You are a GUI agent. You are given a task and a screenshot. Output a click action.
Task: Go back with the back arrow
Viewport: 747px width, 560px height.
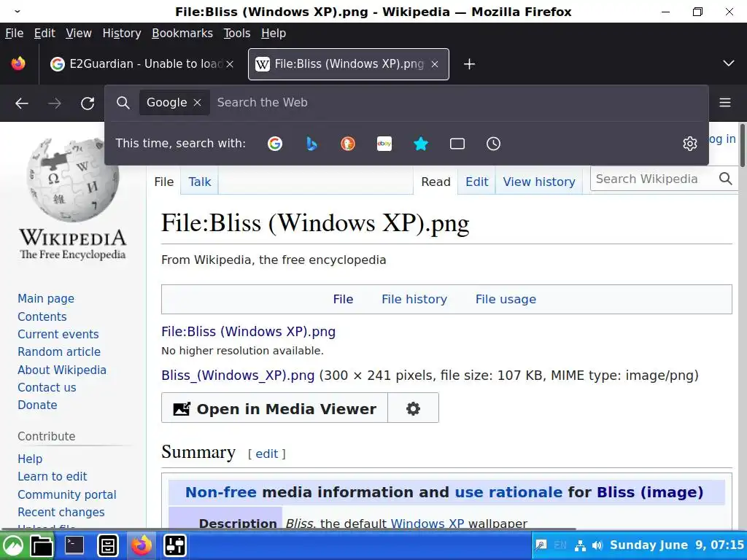(22, 103)
